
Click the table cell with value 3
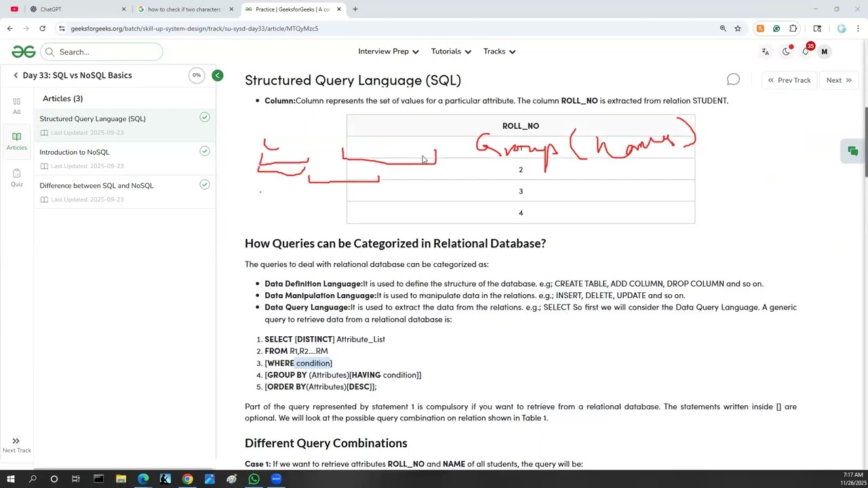(521, 191)
